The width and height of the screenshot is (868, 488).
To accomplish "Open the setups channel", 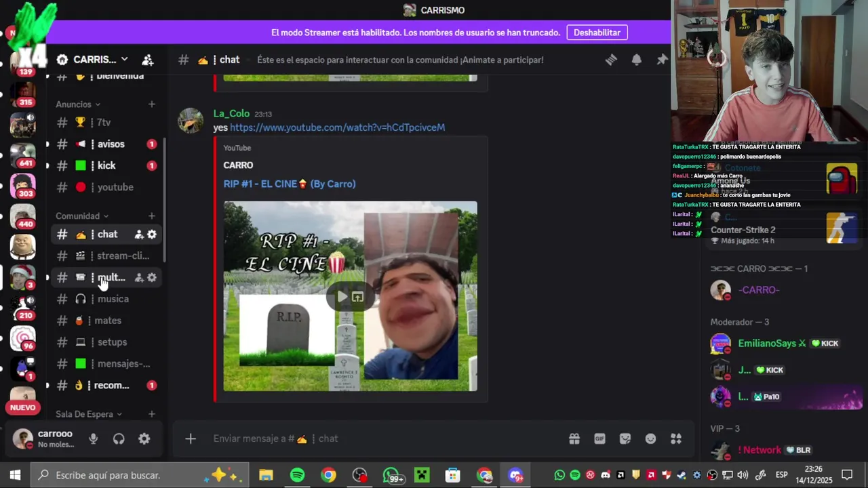I will (x=106, y=342).
